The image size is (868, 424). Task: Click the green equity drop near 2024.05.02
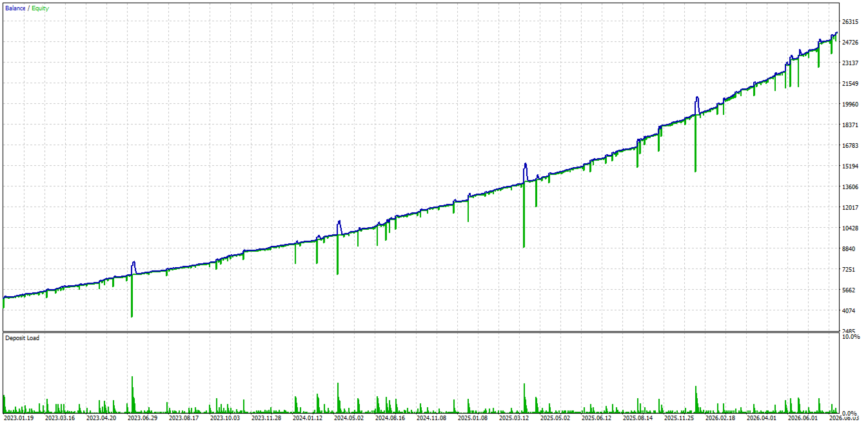click(337, 255)
